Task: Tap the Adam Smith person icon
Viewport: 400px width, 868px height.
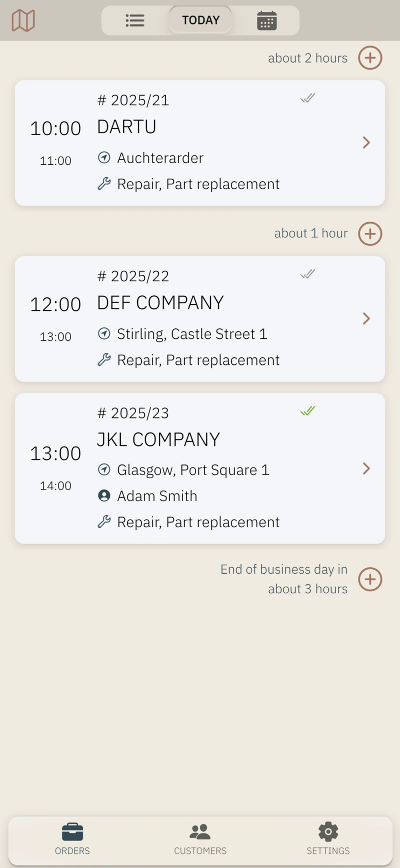Action: coord(104,496)
